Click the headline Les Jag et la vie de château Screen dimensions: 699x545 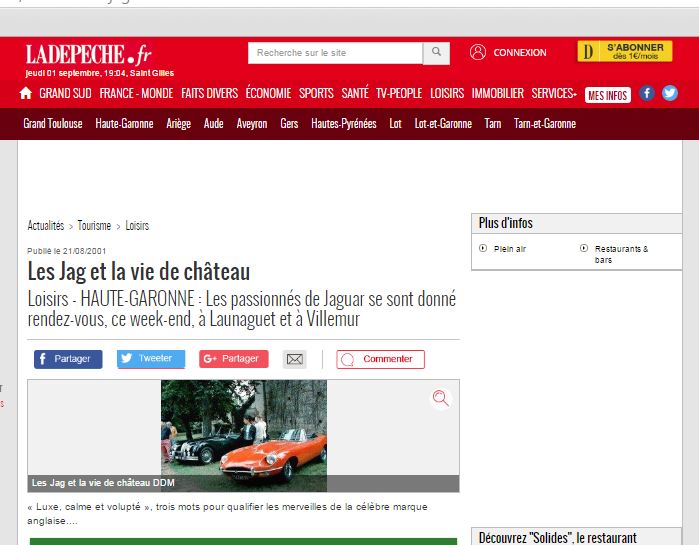point(139,272)
